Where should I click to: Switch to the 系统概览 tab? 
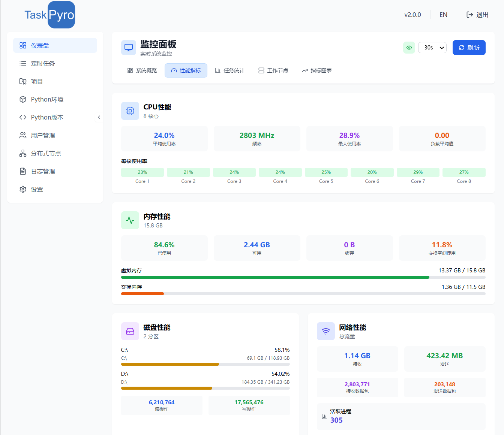(142, 70)
